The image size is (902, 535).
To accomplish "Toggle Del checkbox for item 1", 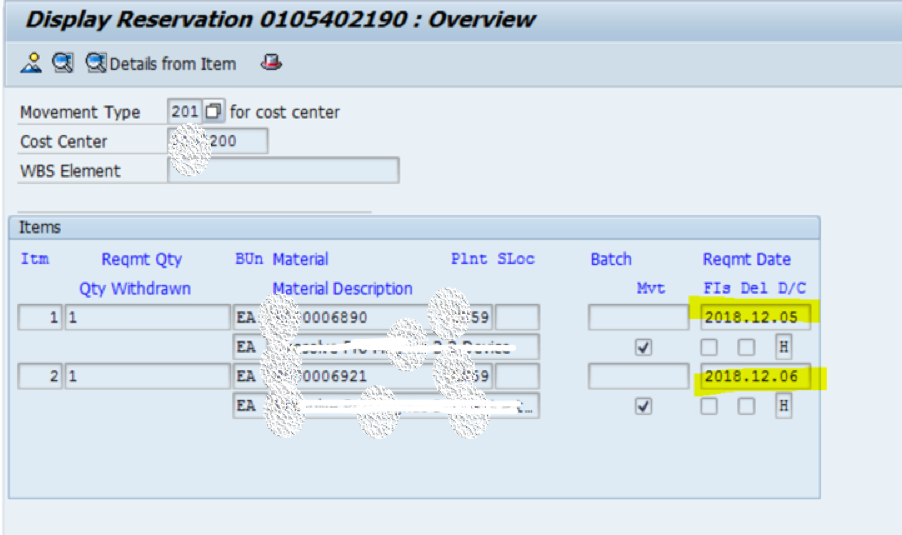I will (x=746, y=347).
